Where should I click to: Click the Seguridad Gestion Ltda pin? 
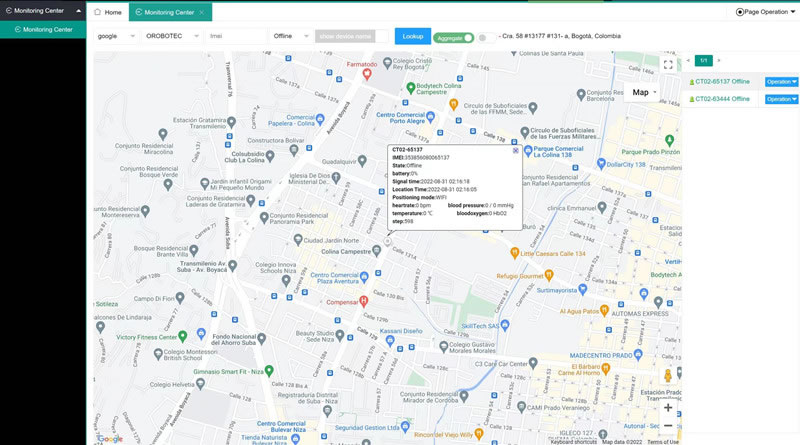tap(405, 426)
